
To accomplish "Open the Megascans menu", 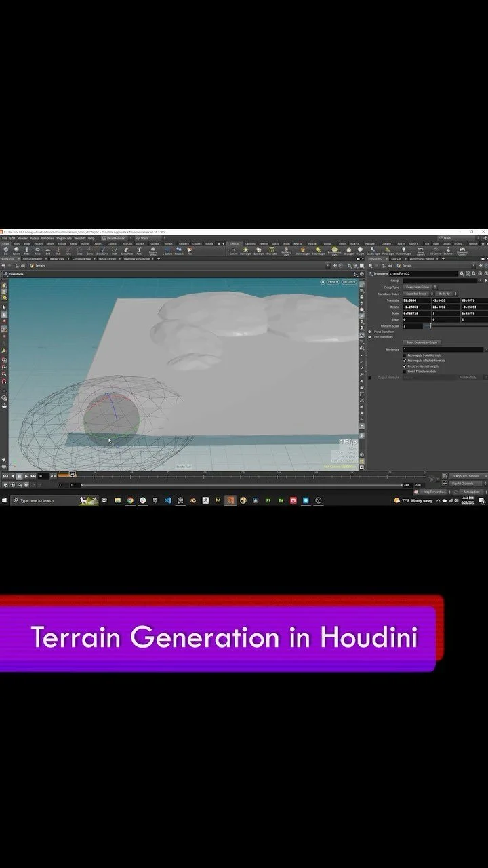I will coord(64,239).
